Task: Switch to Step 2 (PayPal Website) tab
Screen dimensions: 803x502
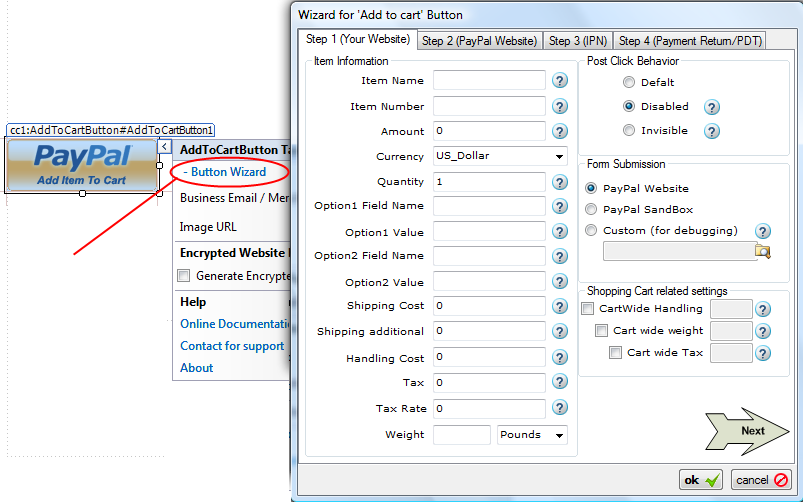Action: pyautogui.click(x=479, y=41)
